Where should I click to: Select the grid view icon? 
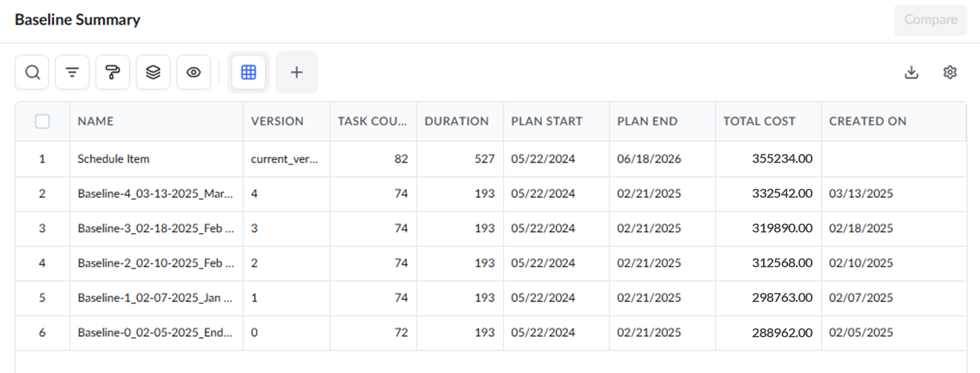click(249, 72)
